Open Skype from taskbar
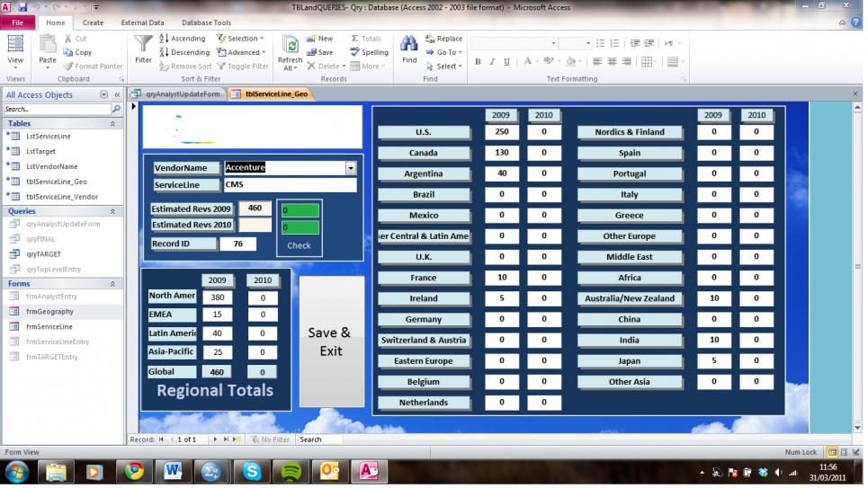The image size is (868, 488). click(251, 472)
